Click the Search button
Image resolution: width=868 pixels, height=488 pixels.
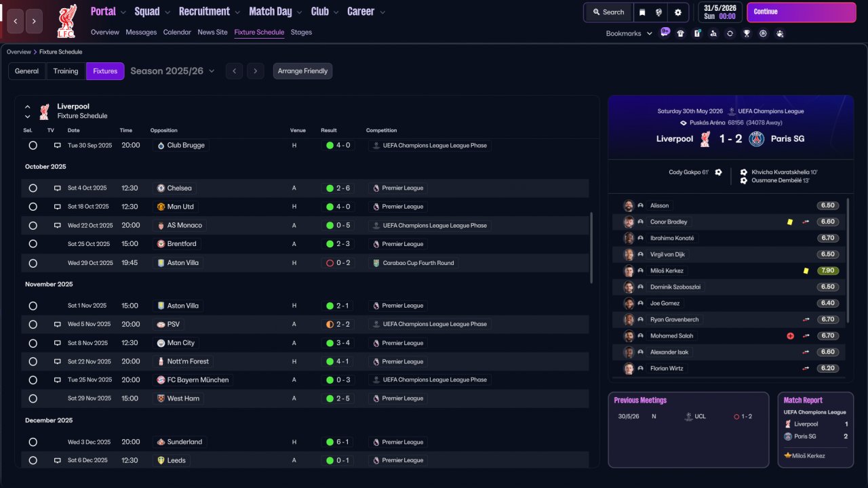[608, 12]
